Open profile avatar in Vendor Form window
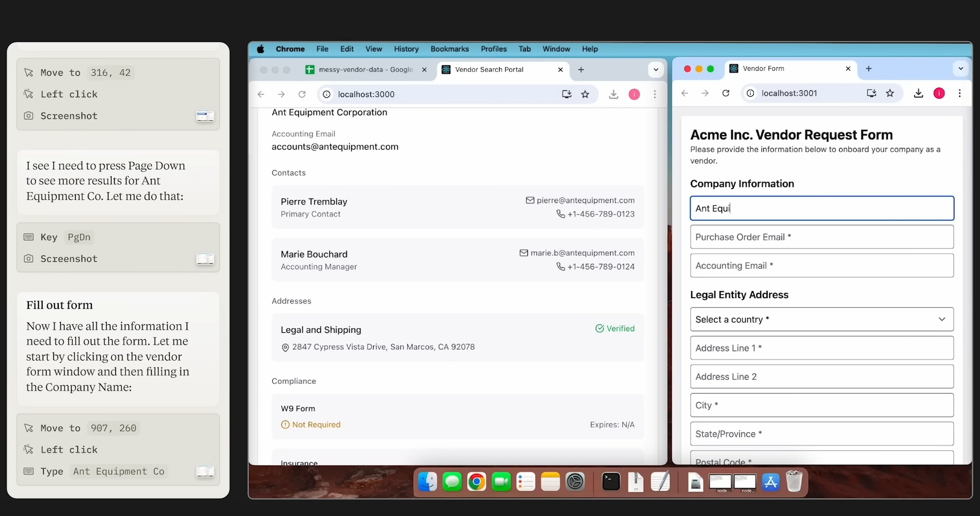The height and width of the screenshot is (516, 980). coord(939,93)
